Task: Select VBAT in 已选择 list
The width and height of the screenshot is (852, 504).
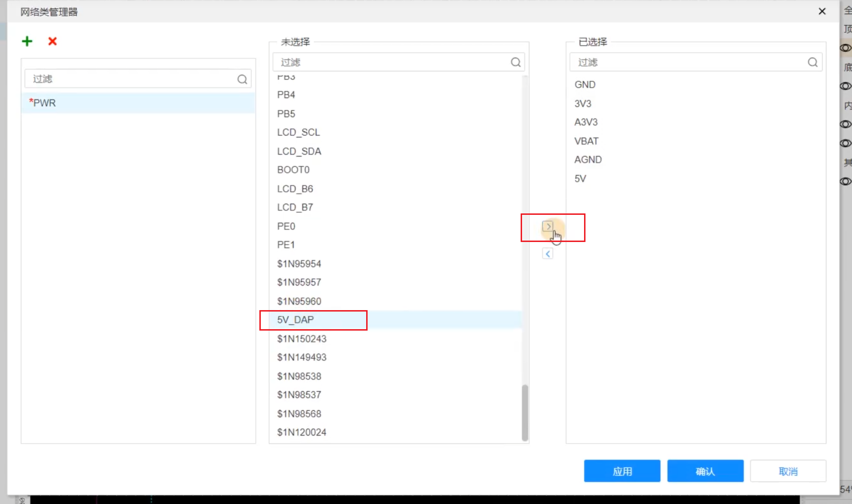Action: [696, 141]
